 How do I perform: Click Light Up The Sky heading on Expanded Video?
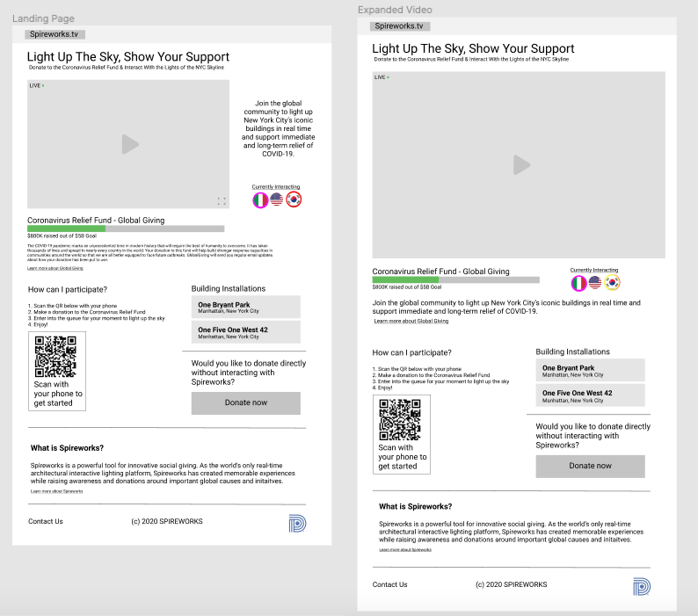pos(473,48)
